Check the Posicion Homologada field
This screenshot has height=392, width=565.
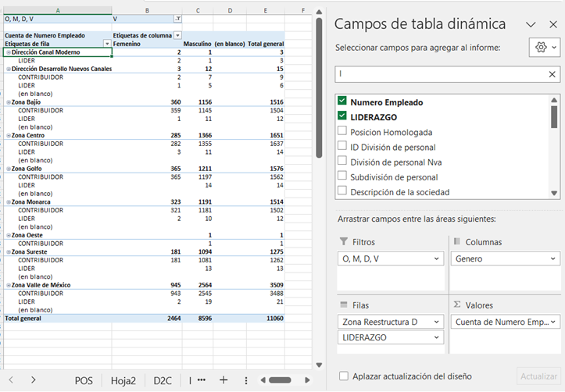342,132
